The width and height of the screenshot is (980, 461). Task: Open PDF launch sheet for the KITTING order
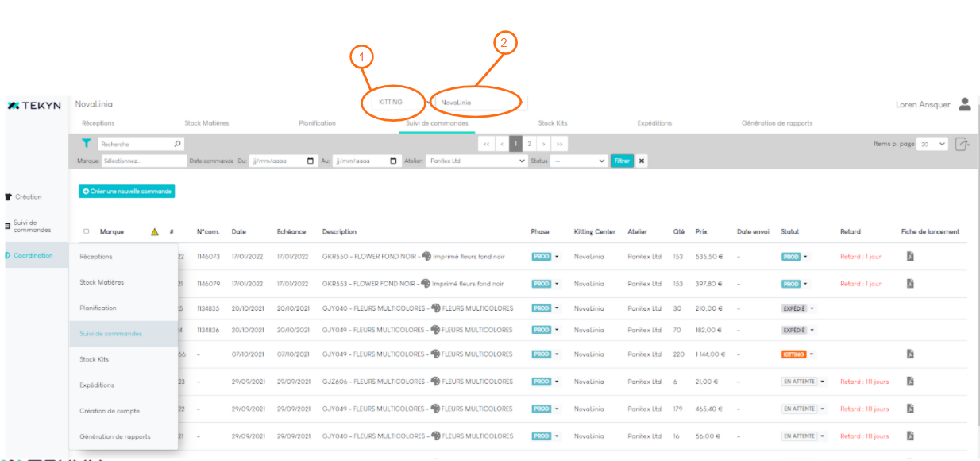[910, 354]
